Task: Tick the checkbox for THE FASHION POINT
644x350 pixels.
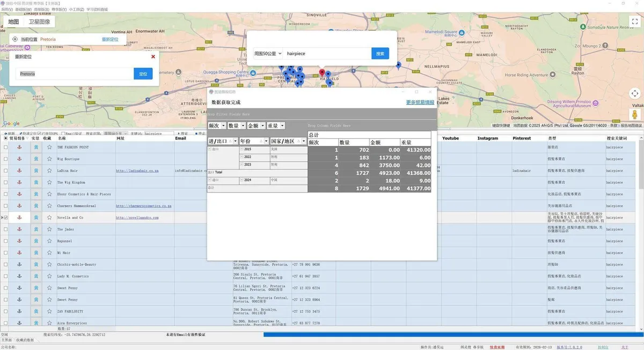Action: tap(5, 147)
